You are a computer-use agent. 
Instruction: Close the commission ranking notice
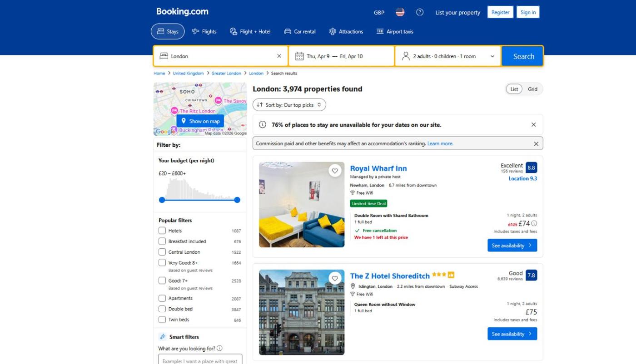pos(536,144)
